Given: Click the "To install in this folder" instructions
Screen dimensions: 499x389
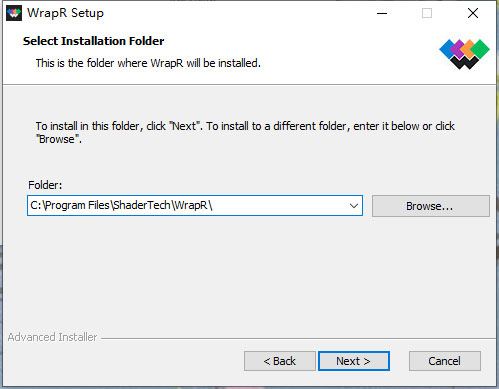Looking at the screenshot, I should tap(245, 132).
